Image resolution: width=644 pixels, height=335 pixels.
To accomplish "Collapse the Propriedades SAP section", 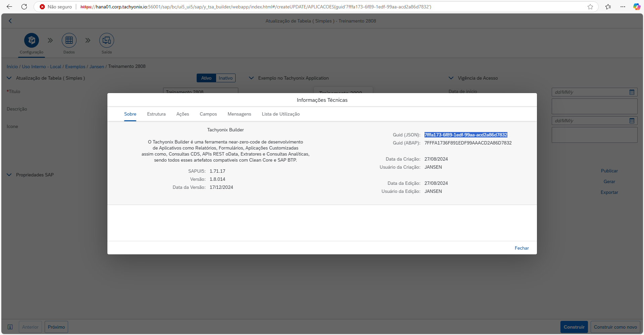I will click(9, 175).
